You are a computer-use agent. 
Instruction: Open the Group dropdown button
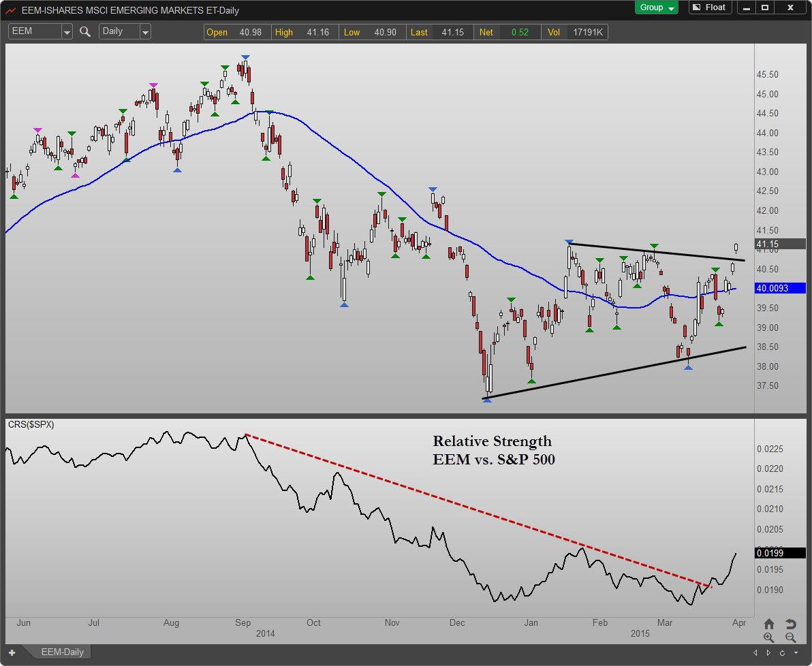[x=656, y=7]
